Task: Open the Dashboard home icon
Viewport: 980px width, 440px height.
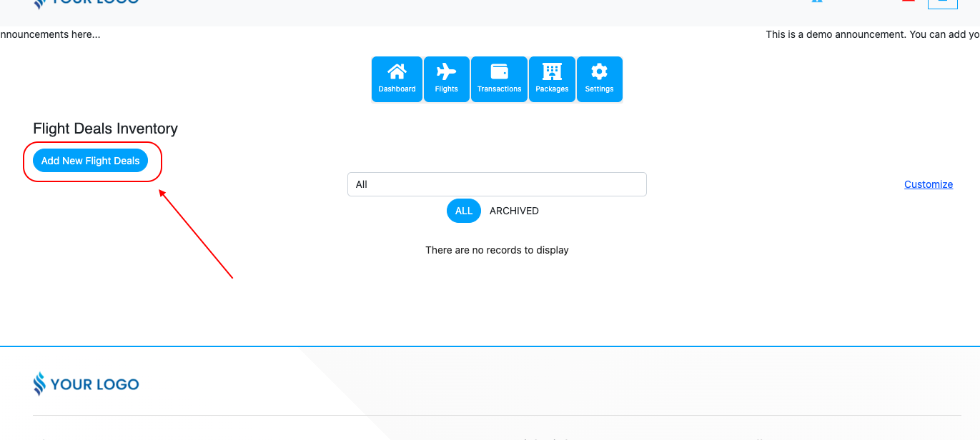Action: tap(397, 79)
